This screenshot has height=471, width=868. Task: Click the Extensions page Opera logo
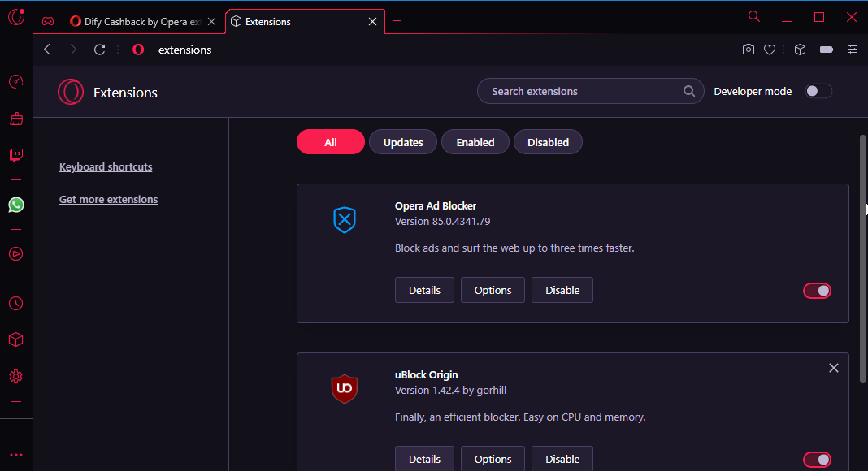pyautogui.click(x=71, y=92)
